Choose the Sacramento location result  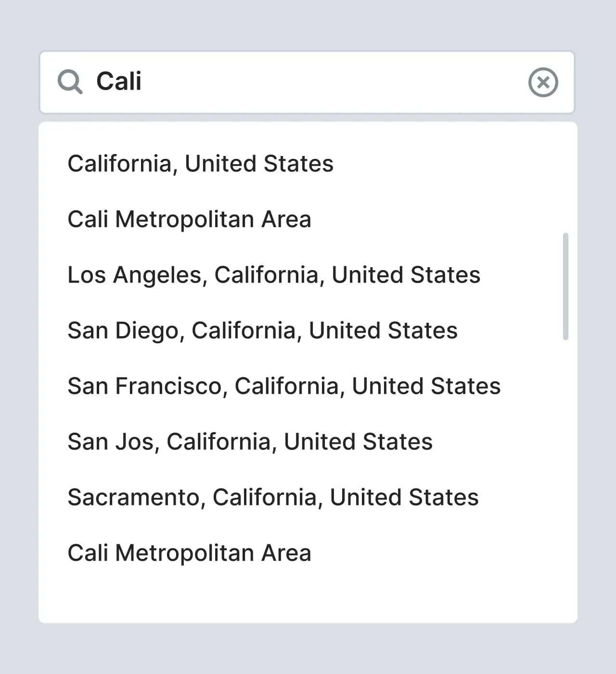point(273,497)
